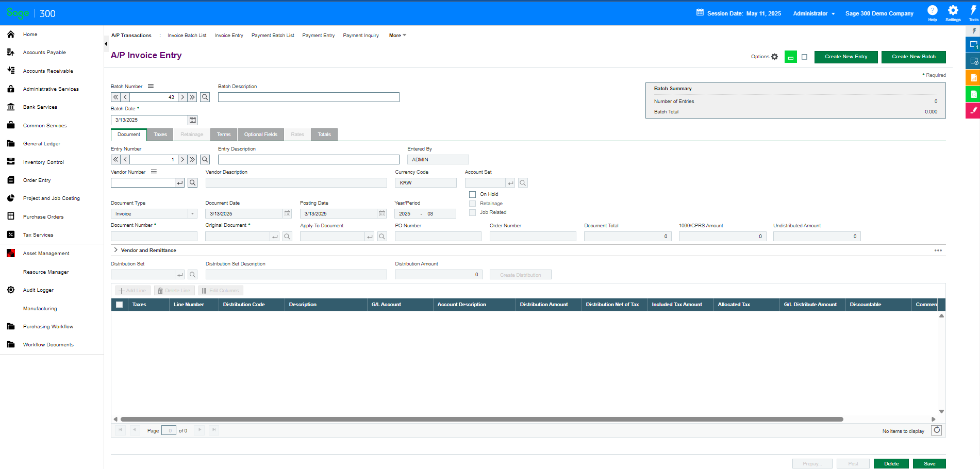Click the Distribution Code column header
The image size is (980, 469).
[x=252, y=305]
